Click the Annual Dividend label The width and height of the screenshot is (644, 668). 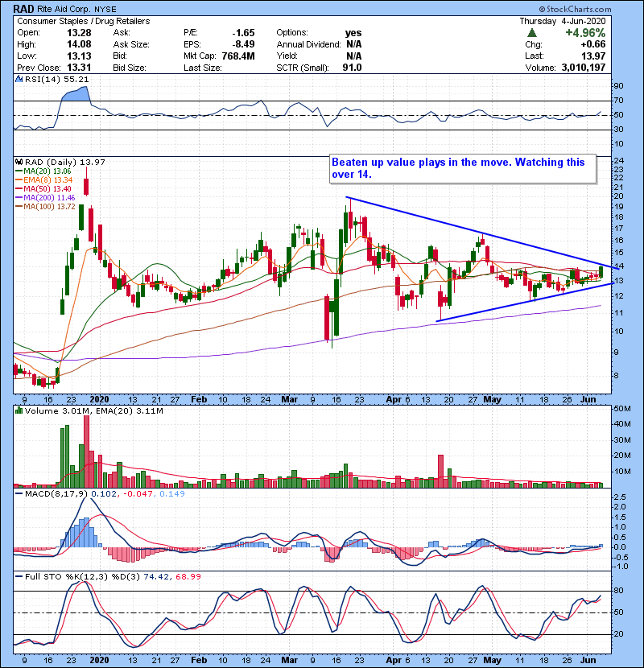[x=308, y=44]
